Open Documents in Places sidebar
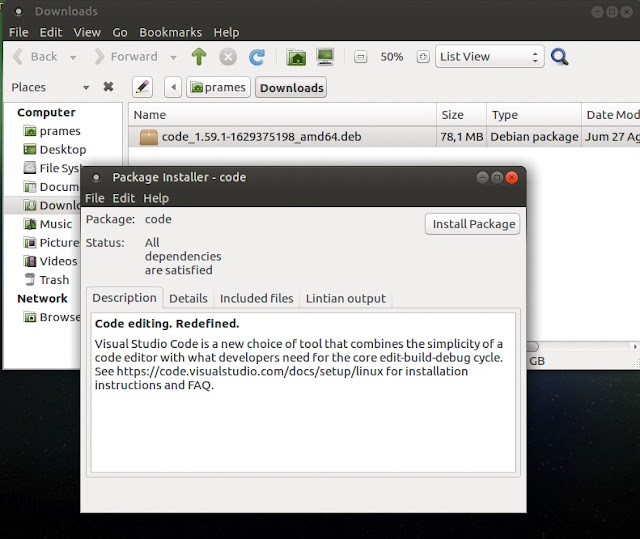Image resolution: width=640 pixels, height=539 pixels. [51, 187]
